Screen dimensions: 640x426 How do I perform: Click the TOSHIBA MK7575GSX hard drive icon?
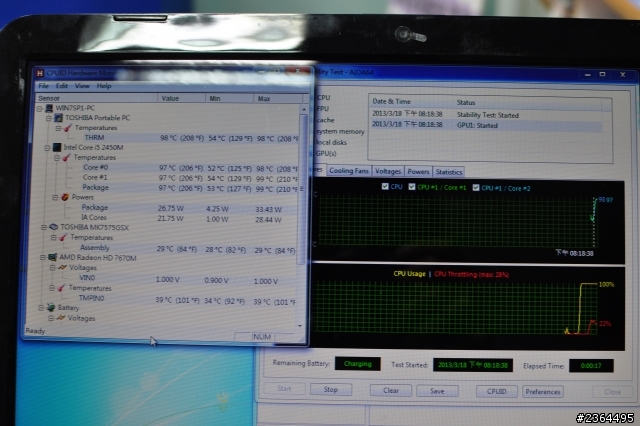click(53, 227)
